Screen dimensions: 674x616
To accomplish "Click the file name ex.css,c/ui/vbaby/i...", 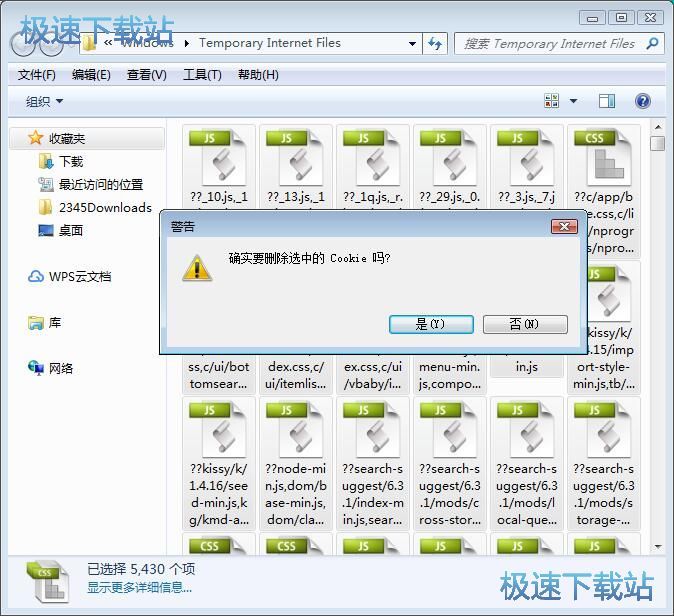I will (x=373, y=375).
